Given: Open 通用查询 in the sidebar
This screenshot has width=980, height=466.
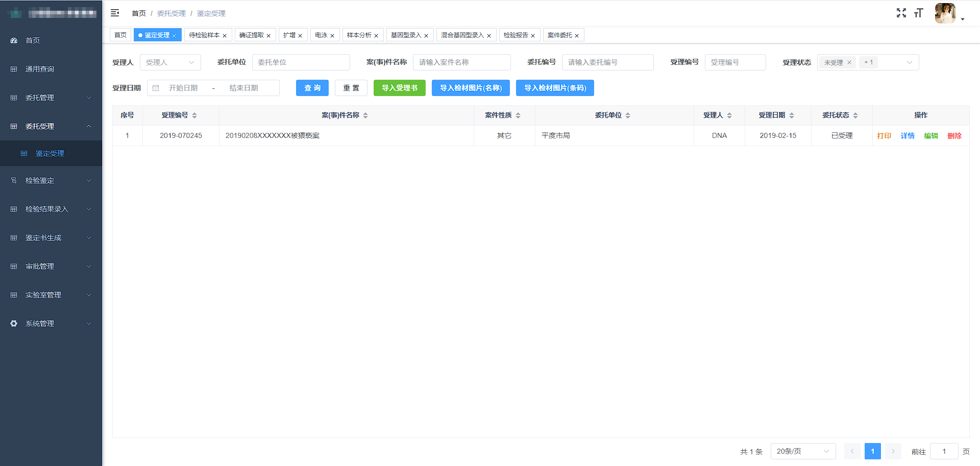Looking at the screenshot, I should pos(40,69).
